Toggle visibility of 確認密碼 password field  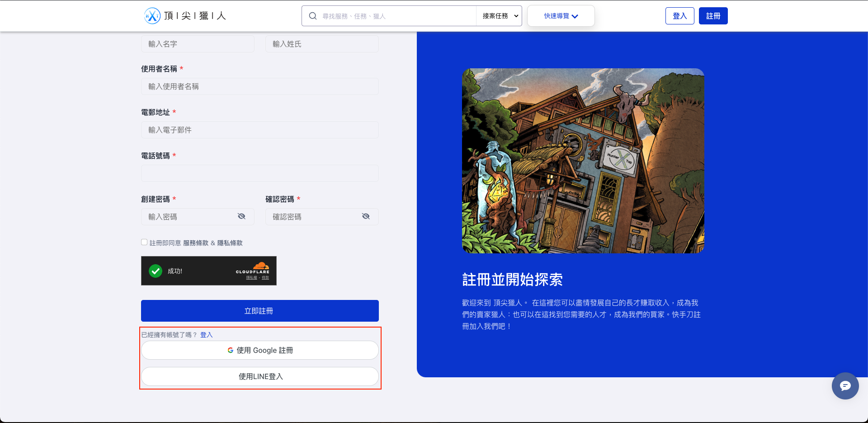tap(366, 216)
